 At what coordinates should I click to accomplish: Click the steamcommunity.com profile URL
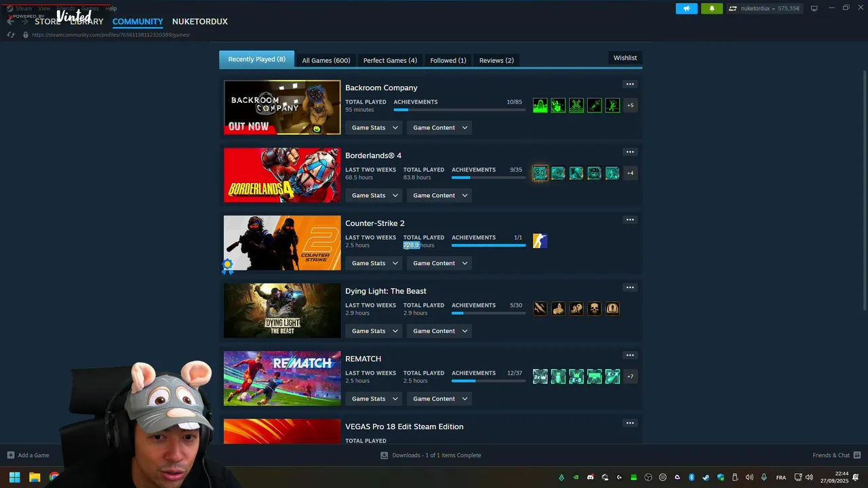click(x=111, y=35)
